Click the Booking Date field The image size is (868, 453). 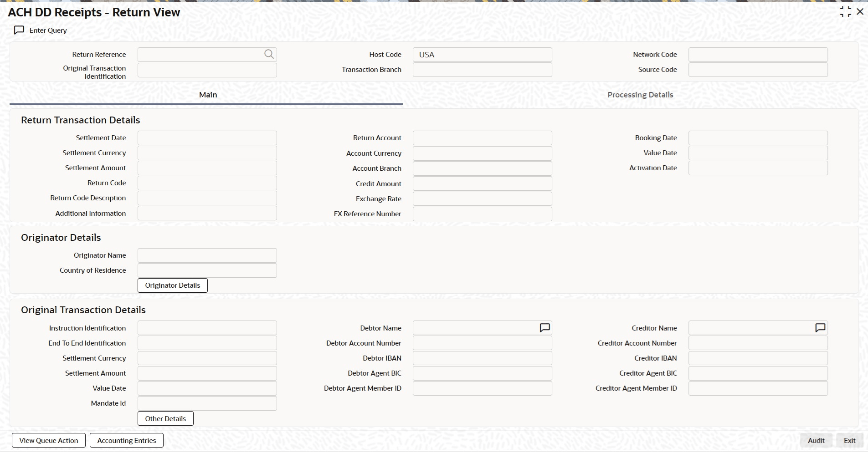point(758,138)
